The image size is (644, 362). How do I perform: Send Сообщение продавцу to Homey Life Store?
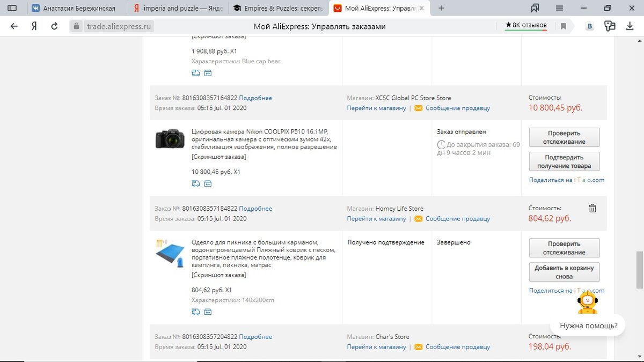[x=458, y=219]
